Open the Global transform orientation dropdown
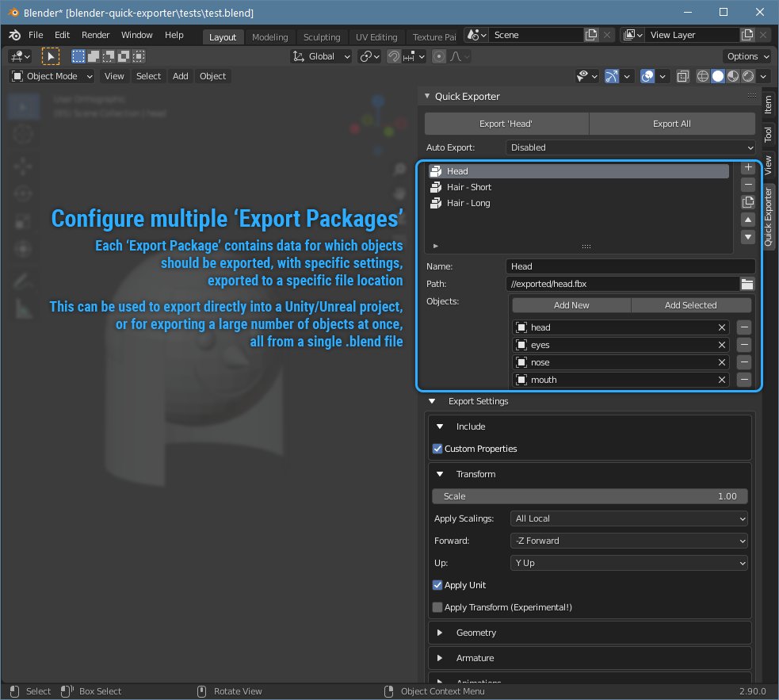The width and height of the screenshot is (779, 700). point(321,56)
